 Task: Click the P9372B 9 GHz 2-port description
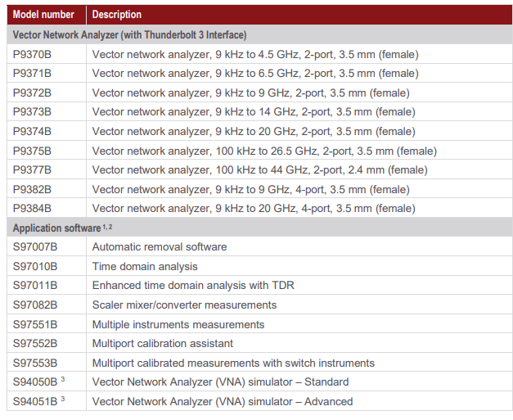[251, 93]
